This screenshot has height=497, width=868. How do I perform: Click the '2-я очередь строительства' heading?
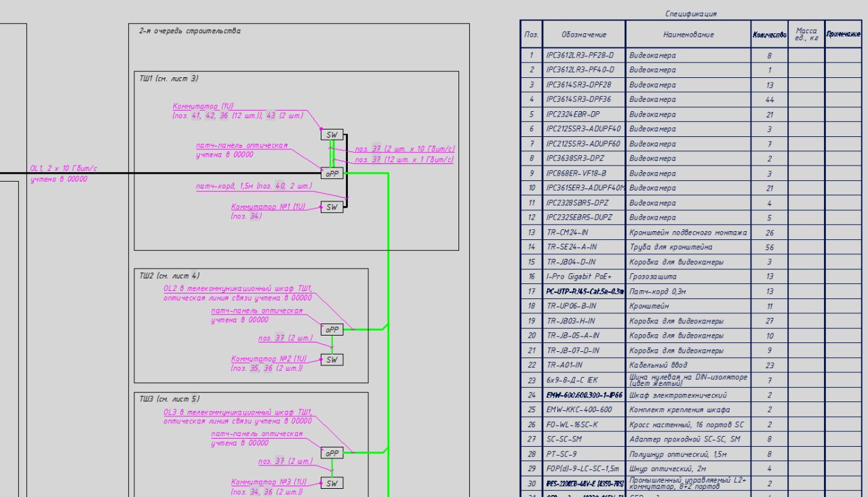[189, 31]
